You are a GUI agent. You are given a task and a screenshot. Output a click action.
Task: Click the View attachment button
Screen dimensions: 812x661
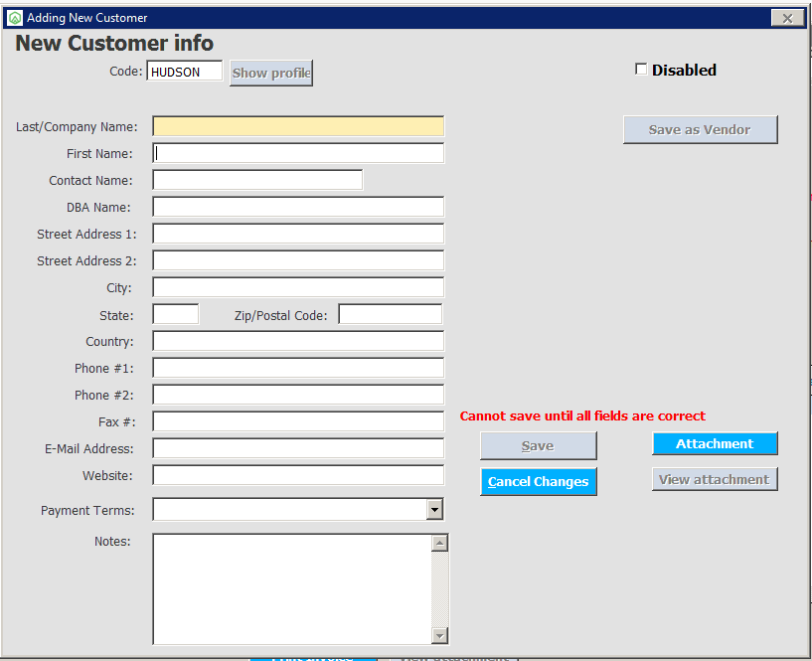point(715,480)
